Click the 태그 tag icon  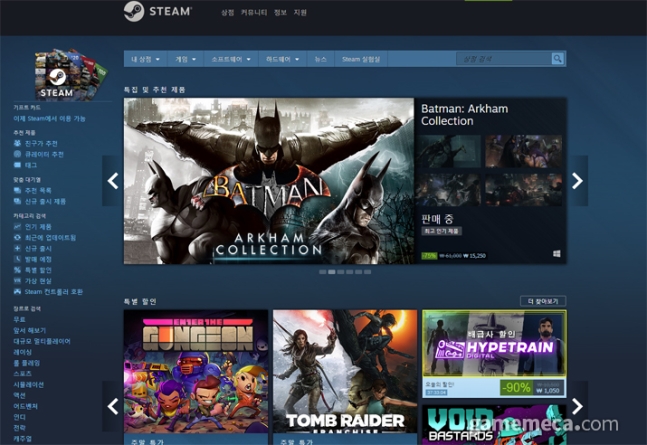[17, 165]
